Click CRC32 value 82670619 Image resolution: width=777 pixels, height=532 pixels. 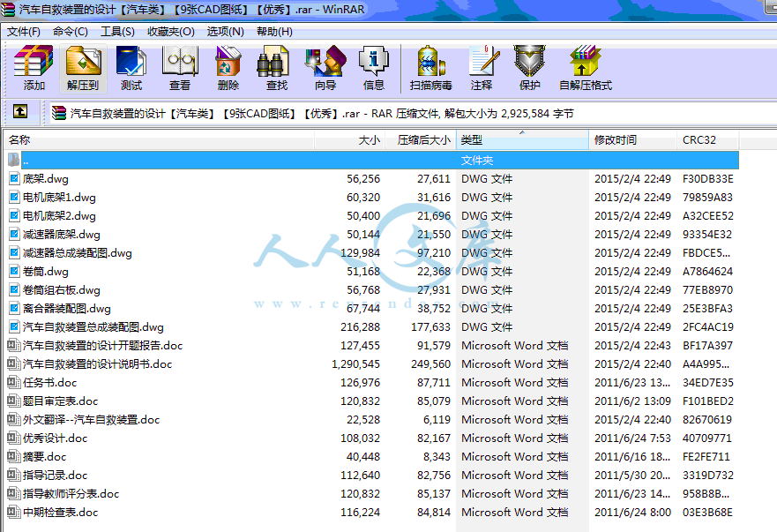tap(707, 419)
